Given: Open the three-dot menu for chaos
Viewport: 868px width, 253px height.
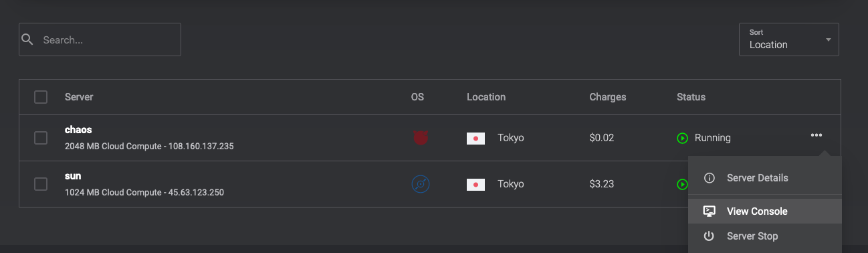Looking at the screenshot, I should [x=817, y=135].
